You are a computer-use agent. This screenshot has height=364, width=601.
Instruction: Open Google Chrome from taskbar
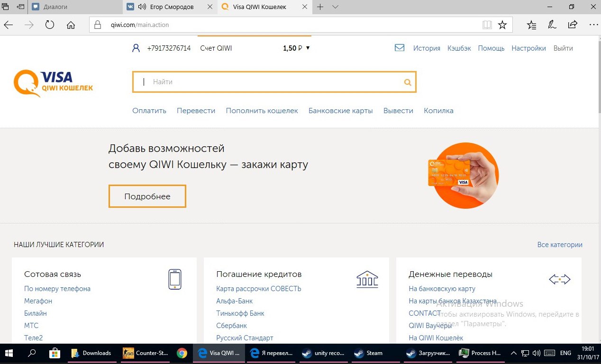[182, 353]
